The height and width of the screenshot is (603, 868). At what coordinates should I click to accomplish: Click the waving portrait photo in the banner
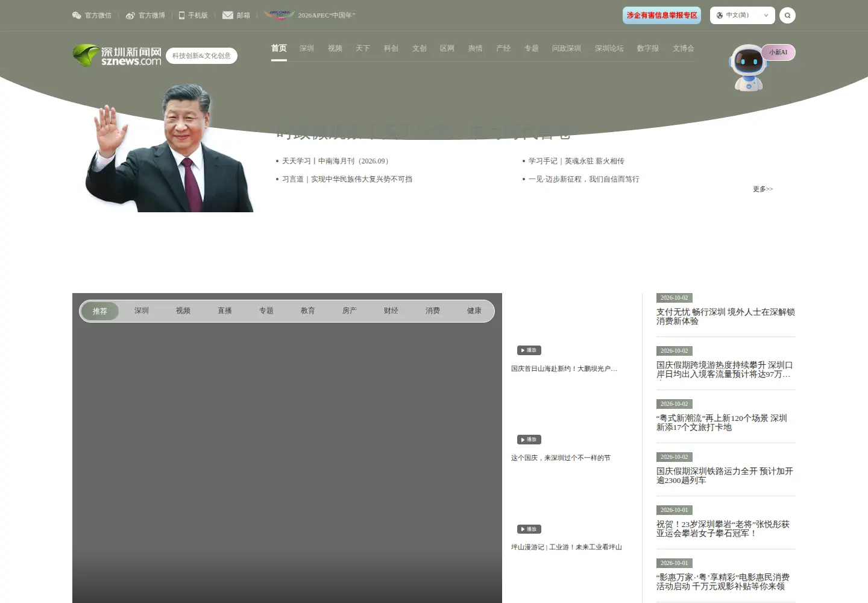coord(170,148)
